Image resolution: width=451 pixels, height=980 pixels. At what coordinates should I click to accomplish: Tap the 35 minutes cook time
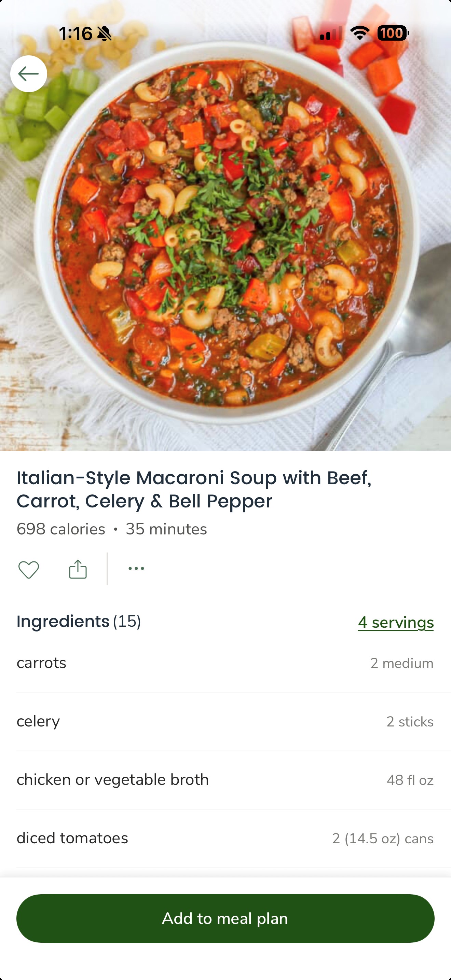coord(166,529)
